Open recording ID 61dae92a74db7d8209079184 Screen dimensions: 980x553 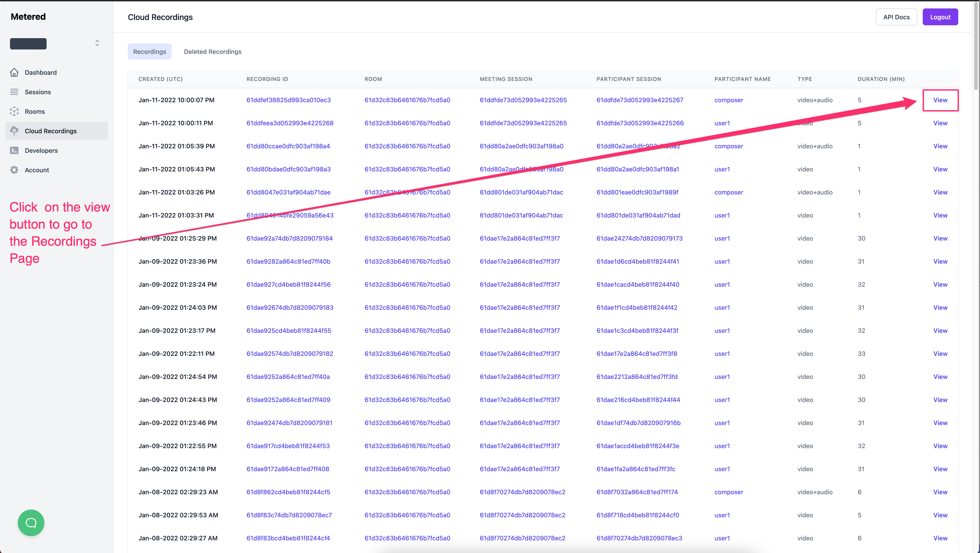(290, 238)
